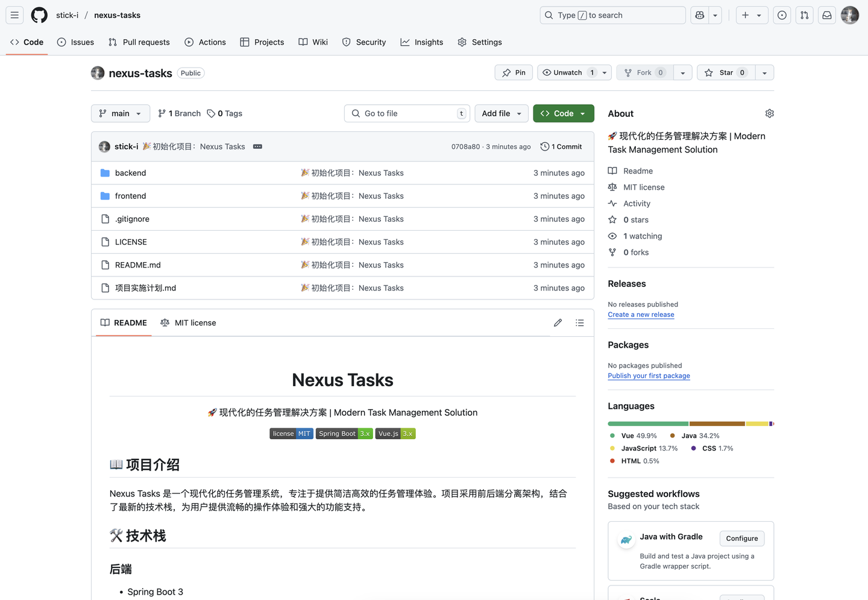Edit the README with the pencil icon

tap(558, 322)
